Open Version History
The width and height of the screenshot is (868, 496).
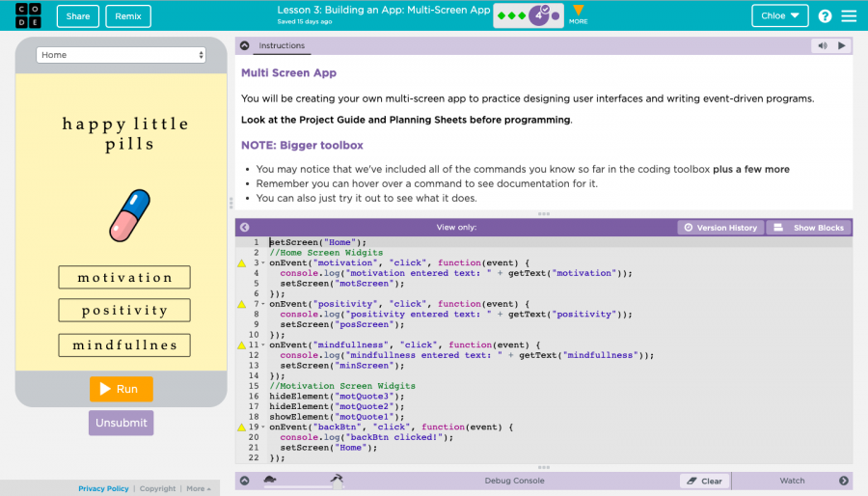720,228
